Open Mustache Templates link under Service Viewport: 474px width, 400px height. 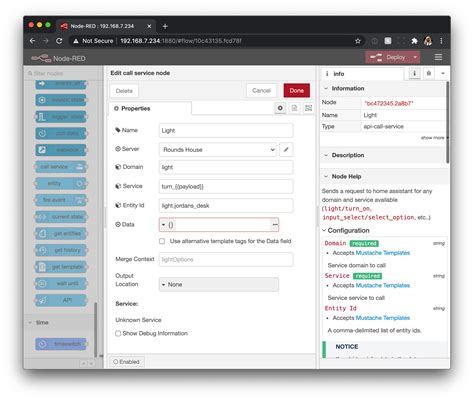coord(383,285)
